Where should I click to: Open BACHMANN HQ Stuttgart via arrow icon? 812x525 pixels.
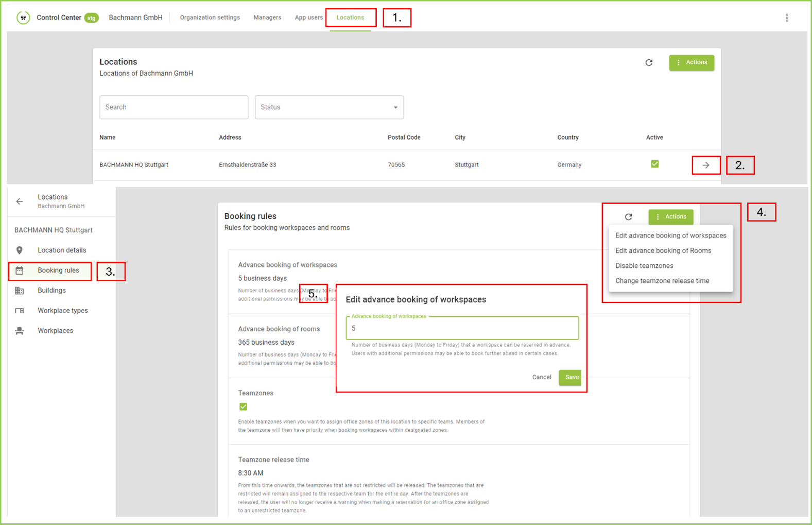705,165
